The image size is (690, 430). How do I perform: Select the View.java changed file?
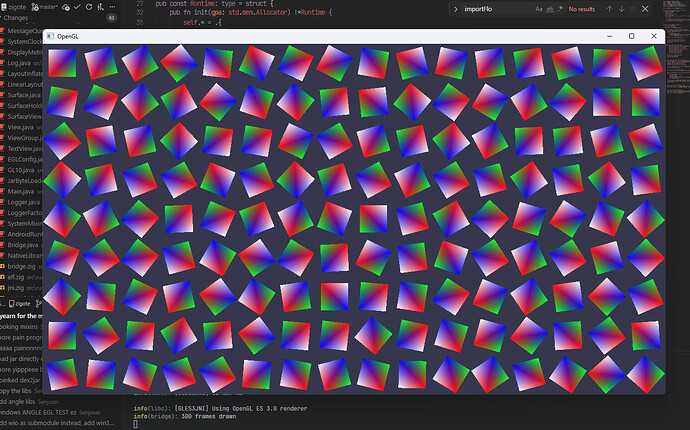(21, 127)
